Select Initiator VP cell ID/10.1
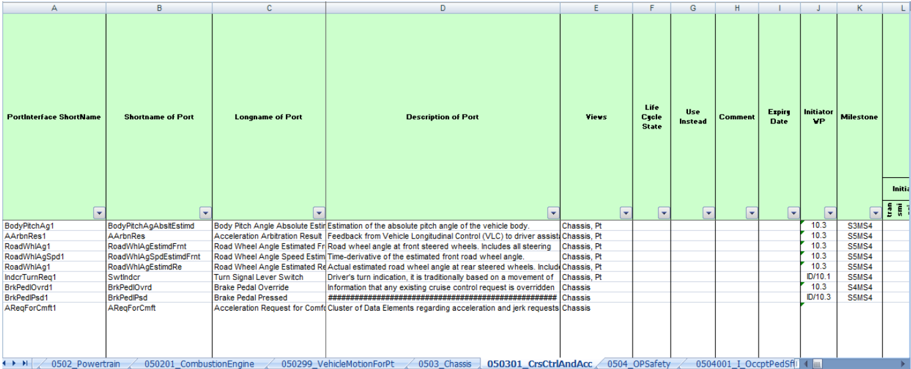This screenshot has width=911, height=369. [x=819, y=277]
